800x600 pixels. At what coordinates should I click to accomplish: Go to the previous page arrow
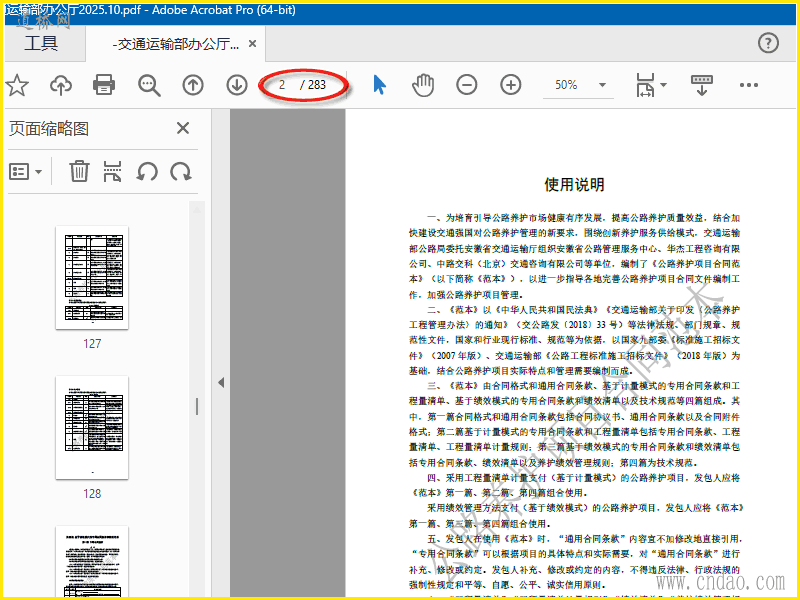[193, 85]
